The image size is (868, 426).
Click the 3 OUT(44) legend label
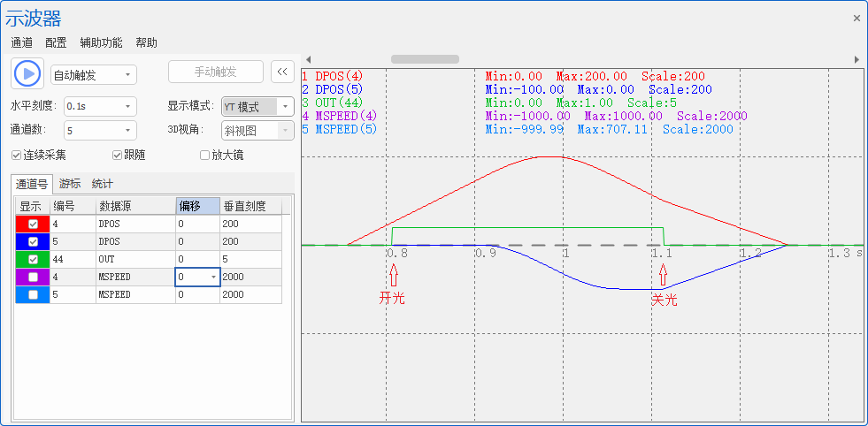pyautogui.click(x=333, y=103)
